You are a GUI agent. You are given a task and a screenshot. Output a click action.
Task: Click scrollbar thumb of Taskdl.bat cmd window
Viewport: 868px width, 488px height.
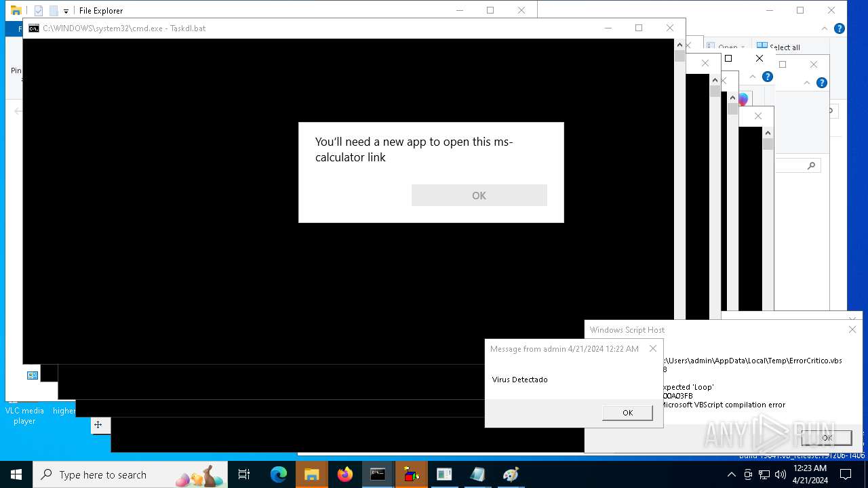679,56
